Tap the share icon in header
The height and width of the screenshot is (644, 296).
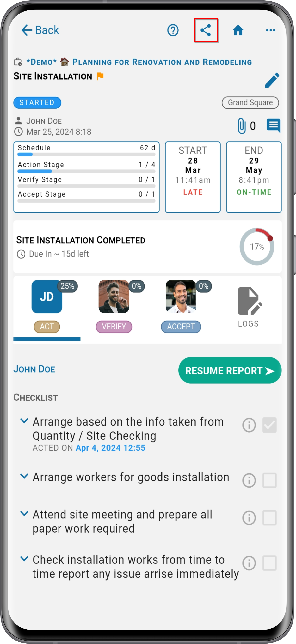[x=206, y=30]
